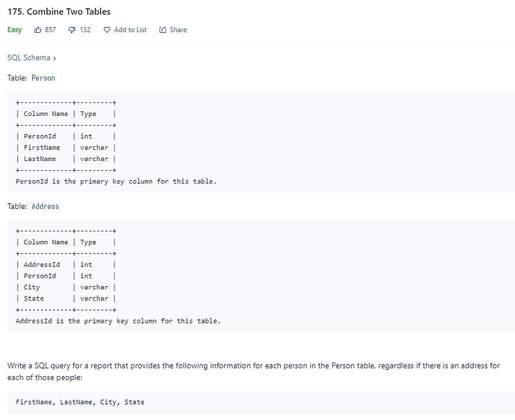
Task: Click the problem title Combine Two Tables
Action: [x=59, y=12]
